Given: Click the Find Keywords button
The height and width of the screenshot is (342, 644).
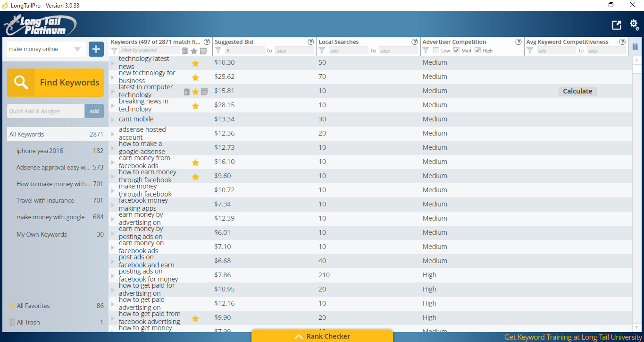Looking at the screenshot, I should tap(55, 83).
